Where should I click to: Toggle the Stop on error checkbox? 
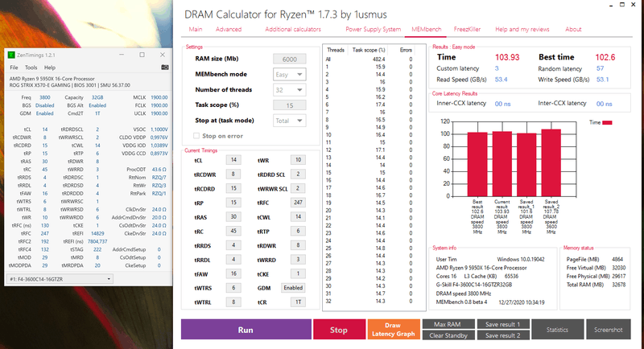pyautogui.click(x=196, y=136)
